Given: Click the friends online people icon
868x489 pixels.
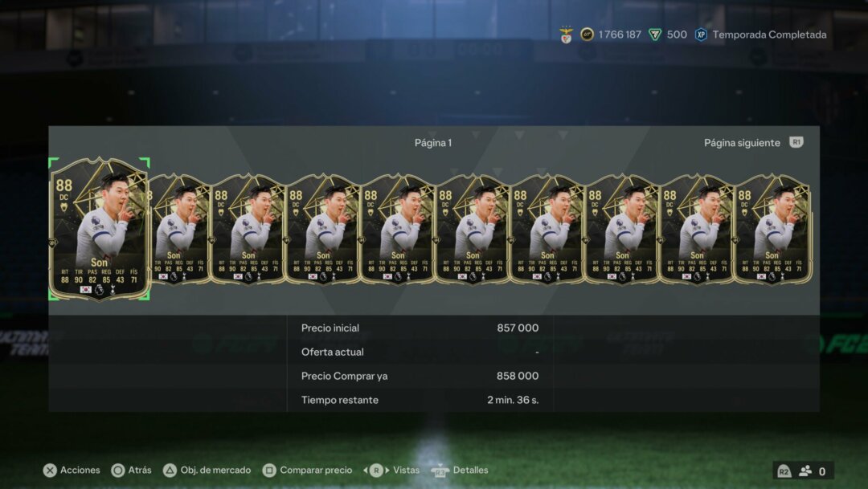Looking at the screenshot, I should pyautogui.click(x=805, y=471).
